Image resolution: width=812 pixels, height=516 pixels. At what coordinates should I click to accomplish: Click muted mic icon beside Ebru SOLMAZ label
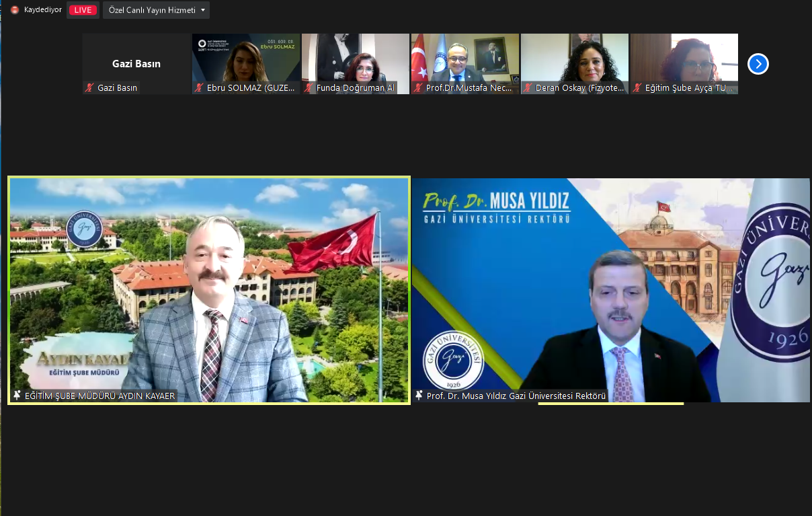point(199,87)
